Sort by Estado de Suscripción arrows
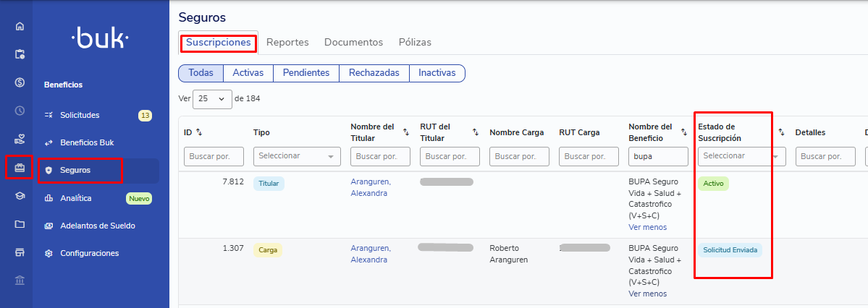Screen dimensions: 868x308 click(x=781, y=132)
